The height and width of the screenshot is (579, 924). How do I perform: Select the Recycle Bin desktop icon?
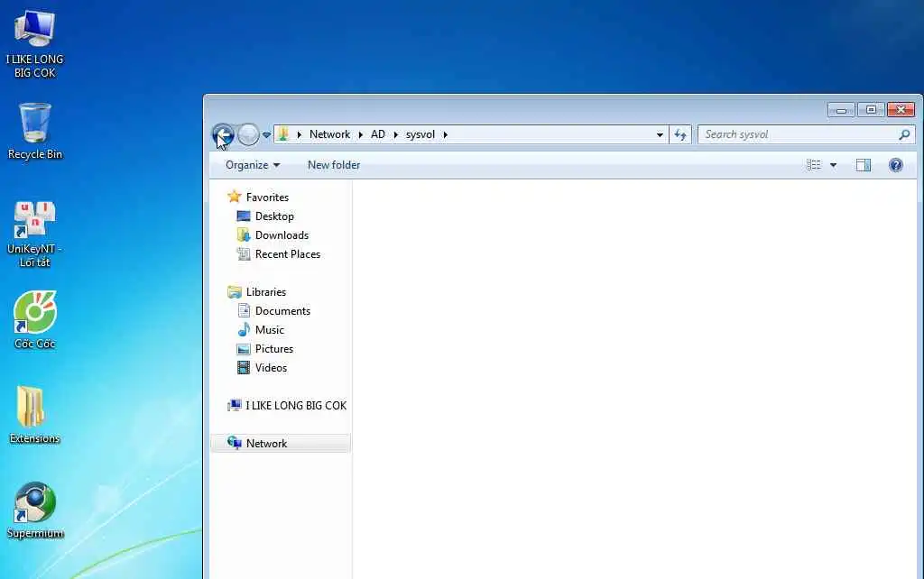35,132
